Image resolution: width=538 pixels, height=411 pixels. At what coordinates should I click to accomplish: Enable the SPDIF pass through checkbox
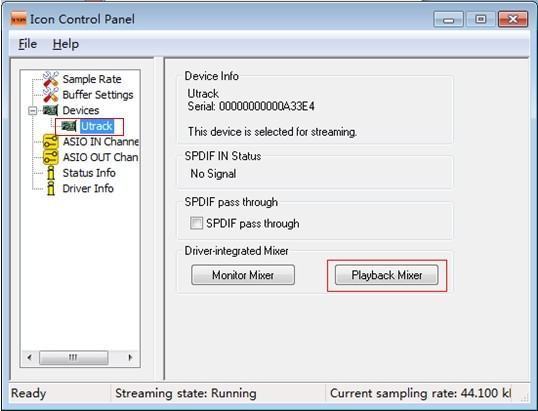[197, 223]
